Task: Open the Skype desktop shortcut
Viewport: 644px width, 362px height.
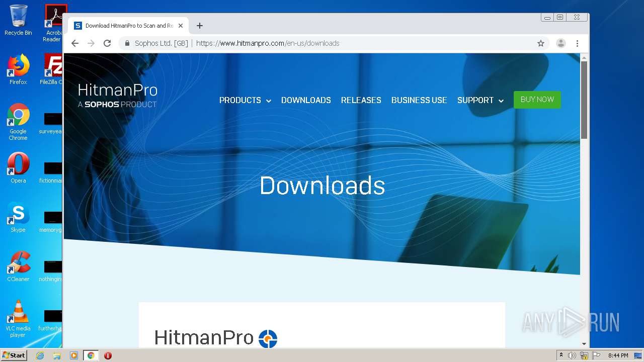Action: (x=18, y=217)
